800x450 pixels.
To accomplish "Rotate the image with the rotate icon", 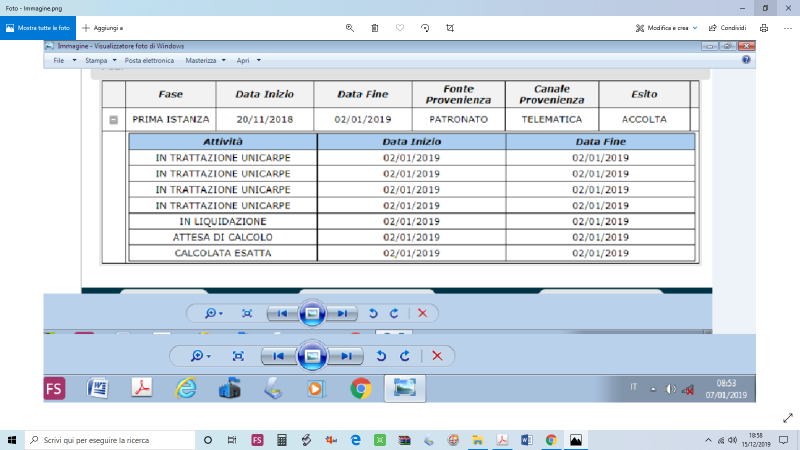I will coord(425,28).
